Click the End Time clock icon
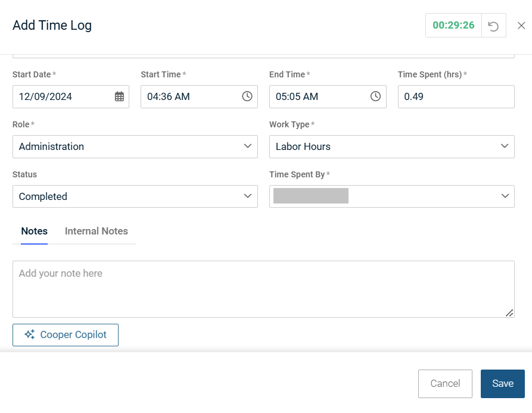This screenshot has height=413, width=532. coord(375,96)
